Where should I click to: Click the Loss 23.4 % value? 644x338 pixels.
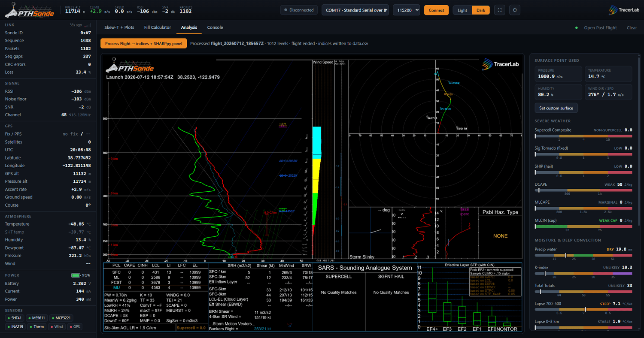83,72
